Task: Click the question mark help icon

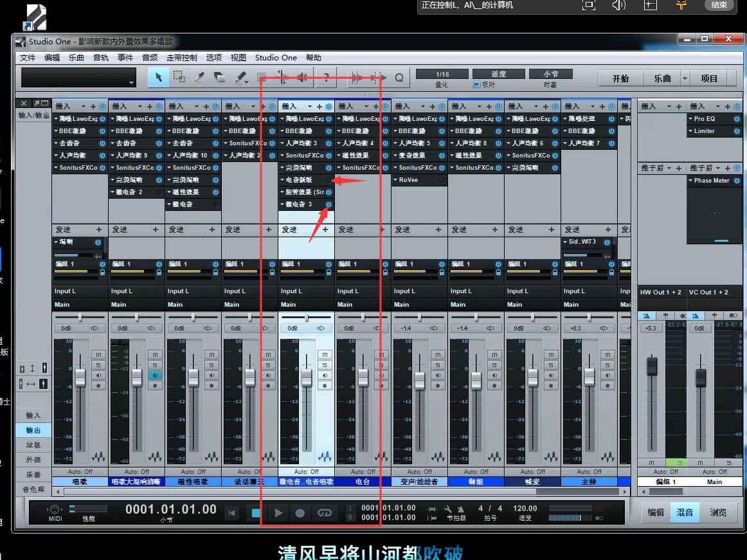Action: pyautogui.click(x=327, y=77)
